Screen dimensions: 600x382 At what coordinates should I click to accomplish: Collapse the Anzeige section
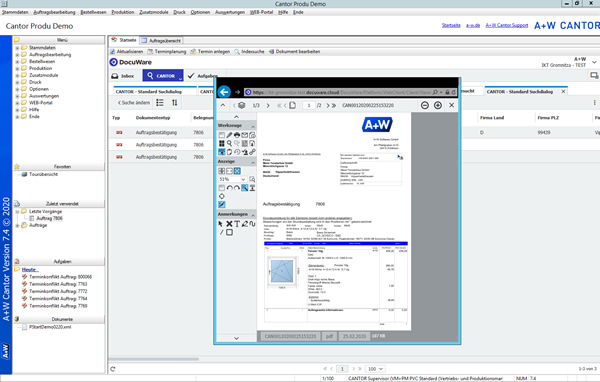(x=253, y=162)
